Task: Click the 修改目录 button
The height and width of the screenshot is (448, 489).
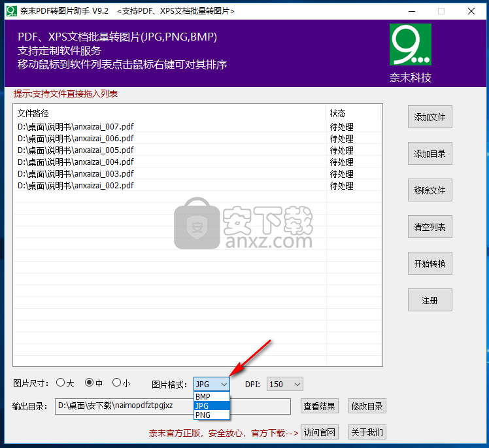Action: point(367,406)
